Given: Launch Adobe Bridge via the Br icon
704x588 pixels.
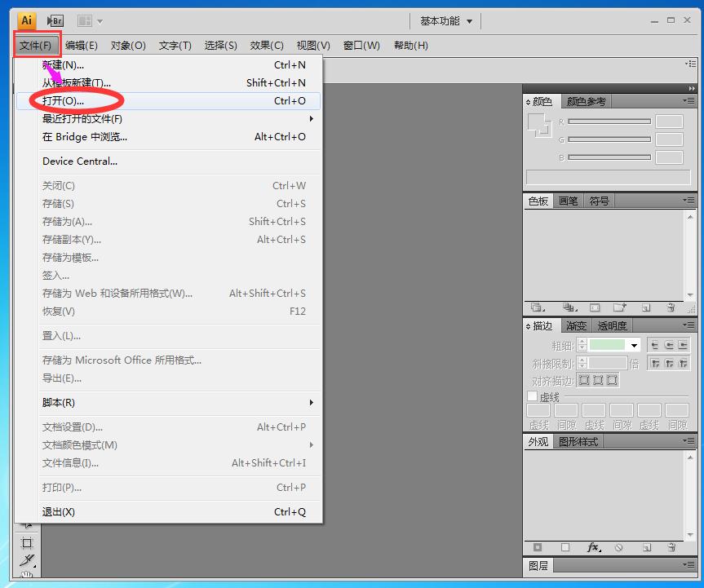Looking at the screenshot, I should [55, 20].
